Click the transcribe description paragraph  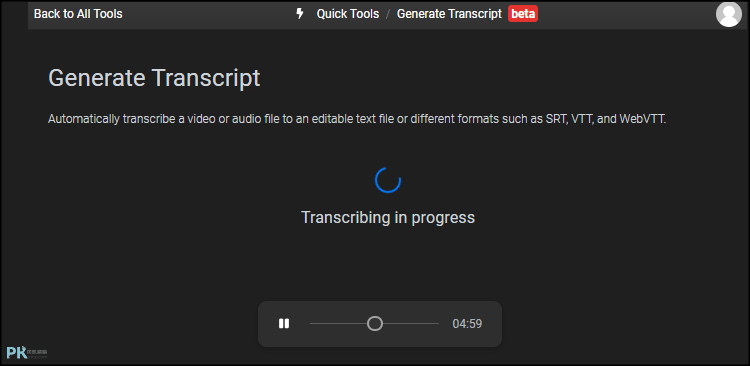pyautogui.click(x=357, y=119)
